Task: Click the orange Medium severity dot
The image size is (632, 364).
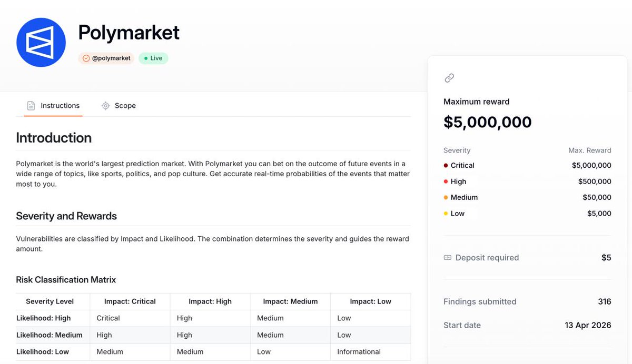Action: tap(446, 197)
